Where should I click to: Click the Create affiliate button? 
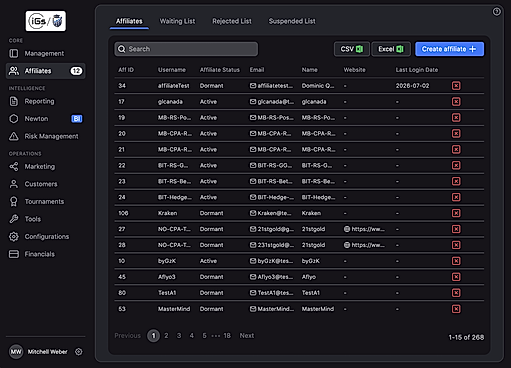pyautogui.click(x=449, y=49)
